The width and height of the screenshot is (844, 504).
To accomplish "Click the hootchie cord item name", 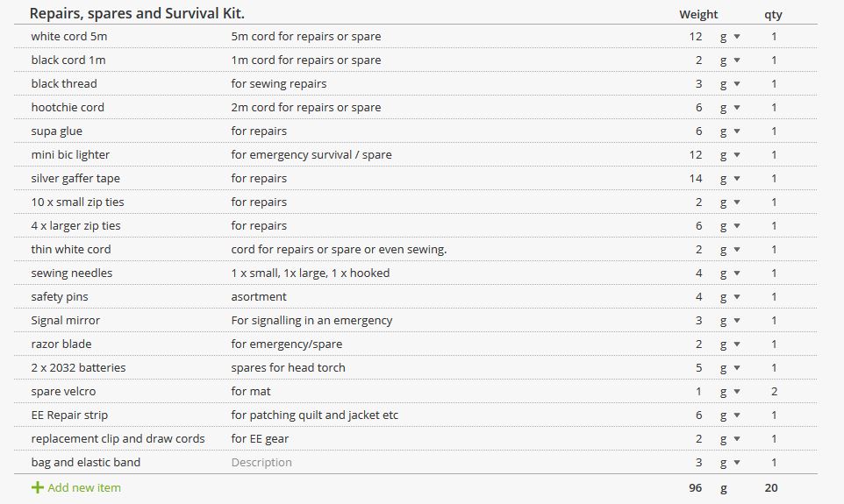I will click(x=68, y=108).
